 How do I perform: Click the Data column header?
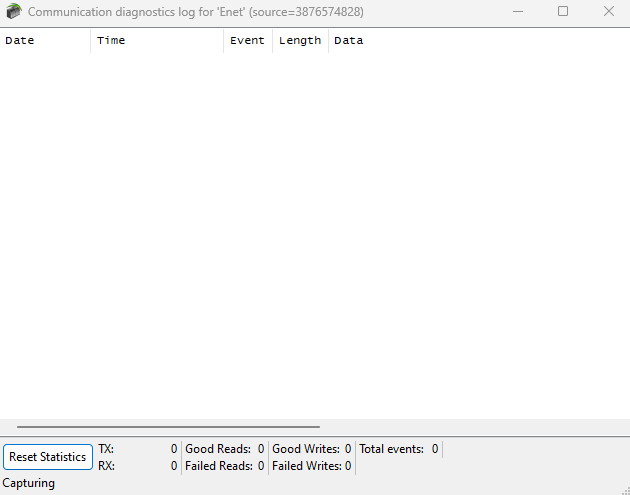(348, 41)
